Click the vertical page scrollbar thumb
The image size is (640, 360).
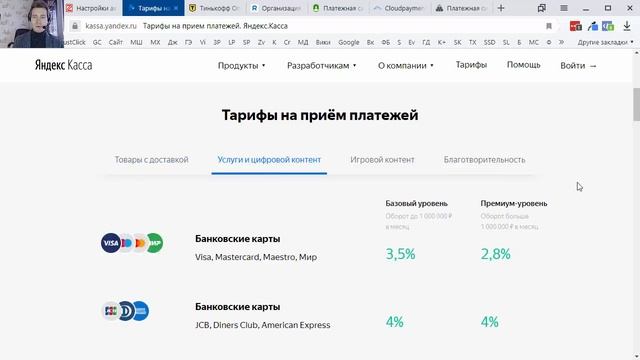[x=636, y=104]
